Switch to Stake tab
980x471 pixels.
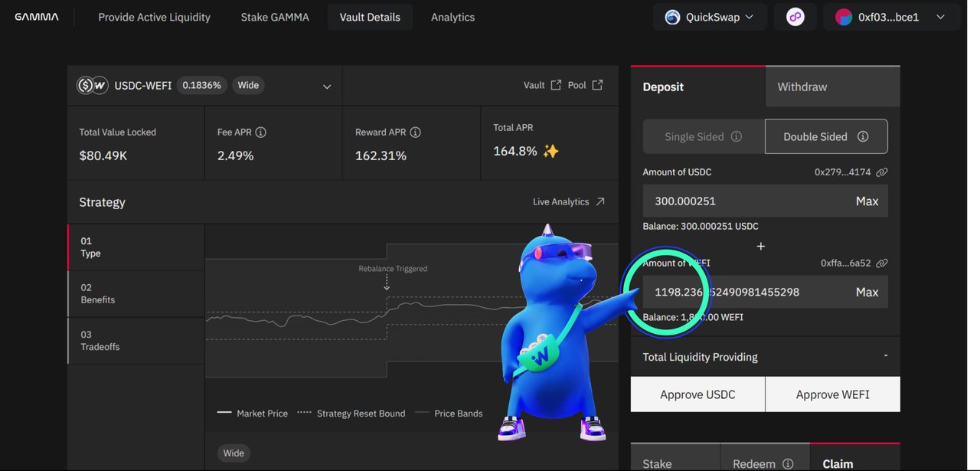[x=675, y=459]
